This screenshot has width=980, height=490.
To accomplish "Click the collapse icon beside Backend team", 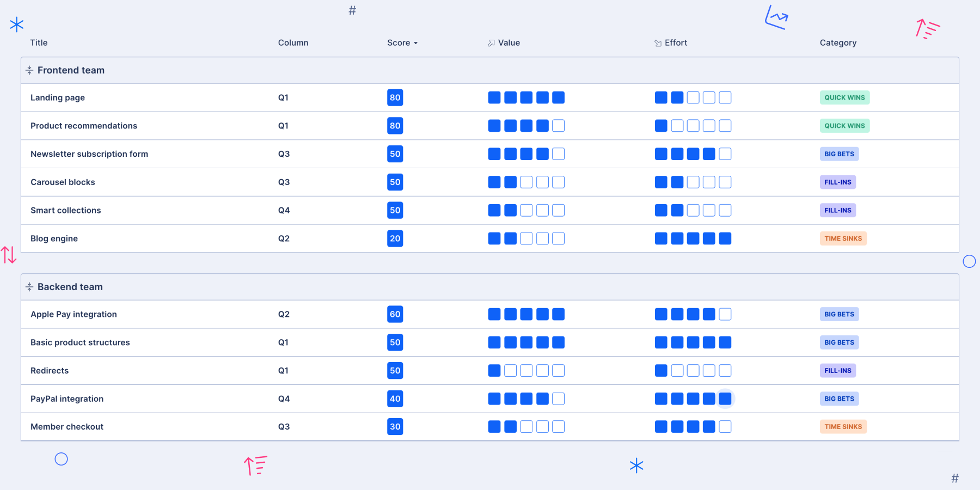I will point(29,286).
